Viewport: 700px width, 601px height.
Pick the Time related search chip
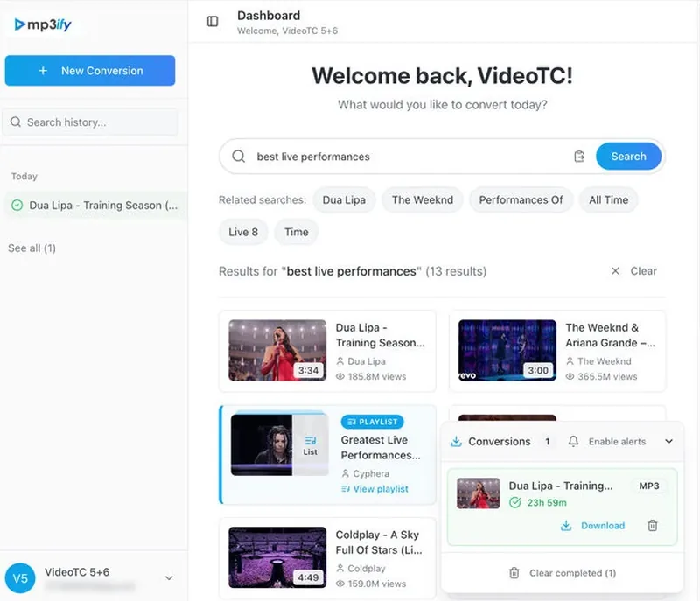pyautogui.click(x=297, y=232)
